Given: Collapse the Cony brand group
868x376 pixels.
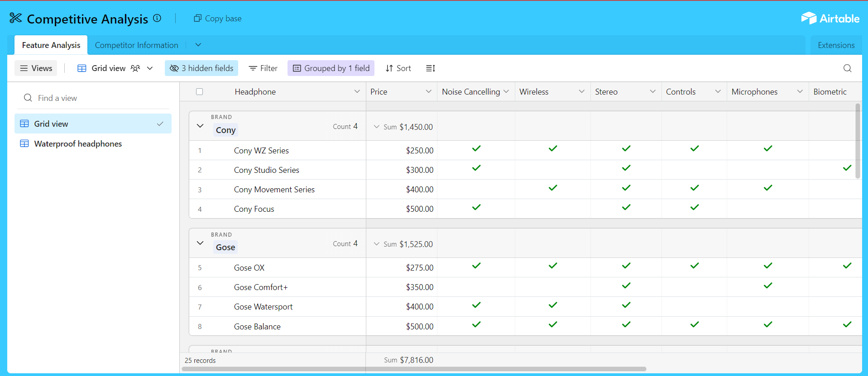Looking at the screenshot, I should pyautogui.click(x=200, y=126).
